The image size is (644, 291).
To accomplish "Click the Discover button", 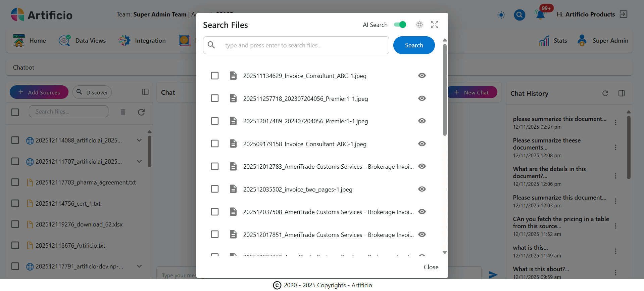I will (x=92, y=92).
